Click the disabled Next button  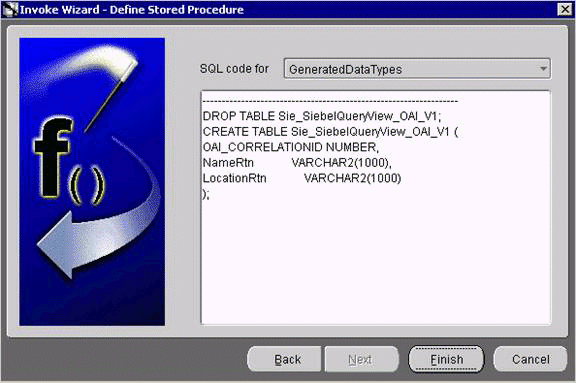[x=361, y=359]
